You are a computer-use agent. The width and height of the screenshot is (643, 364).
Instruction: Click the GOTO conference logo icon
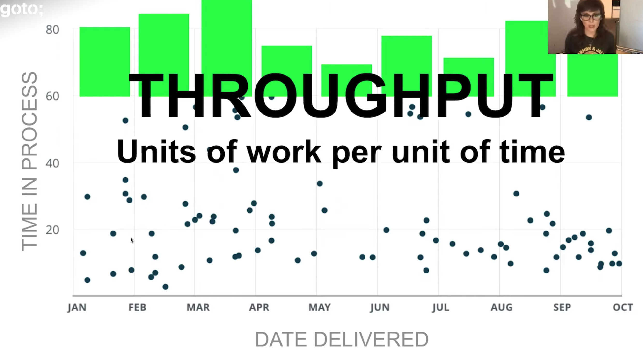coord(22,7)
